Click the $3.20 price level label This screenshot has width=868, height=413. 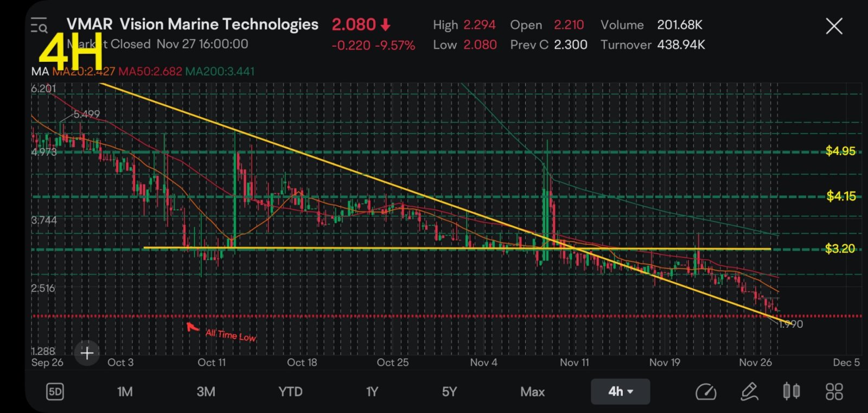[x=840, y=249]
